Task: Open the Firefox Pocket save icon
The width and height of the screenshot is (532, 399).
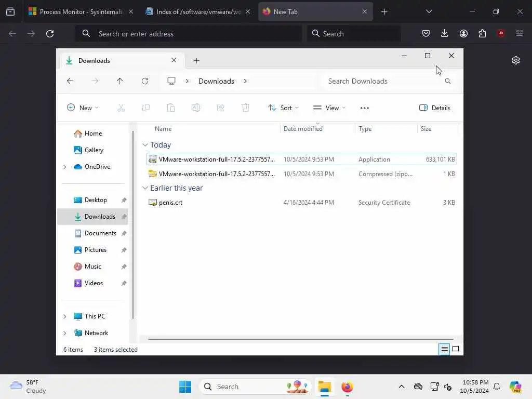Action: point(426,33)
